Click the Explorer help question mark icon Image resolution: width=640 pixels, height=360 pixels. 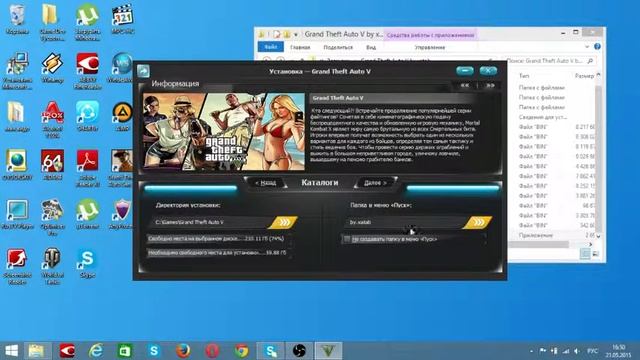pyautogui.click(x=597, y=47)
